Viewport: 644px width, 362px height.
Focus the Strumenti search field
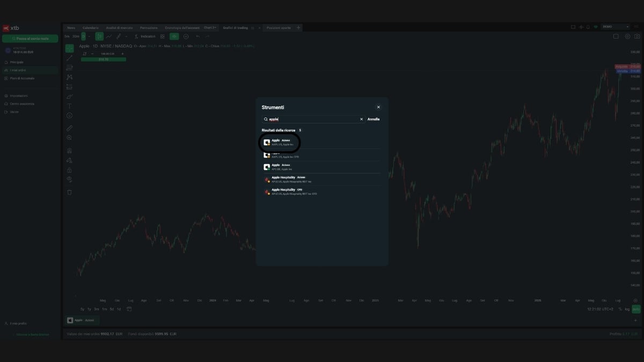click(x=313, y=119)
